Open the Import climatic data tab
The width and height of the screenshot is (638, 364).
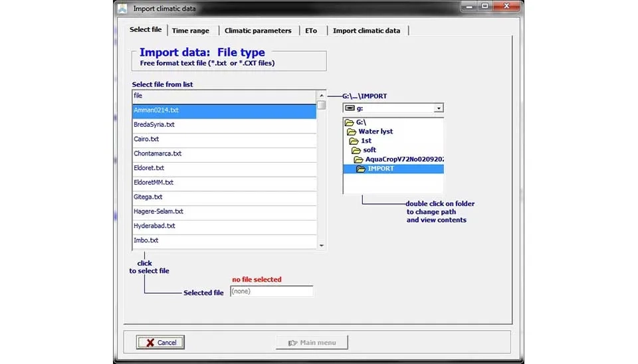(366, 31)
